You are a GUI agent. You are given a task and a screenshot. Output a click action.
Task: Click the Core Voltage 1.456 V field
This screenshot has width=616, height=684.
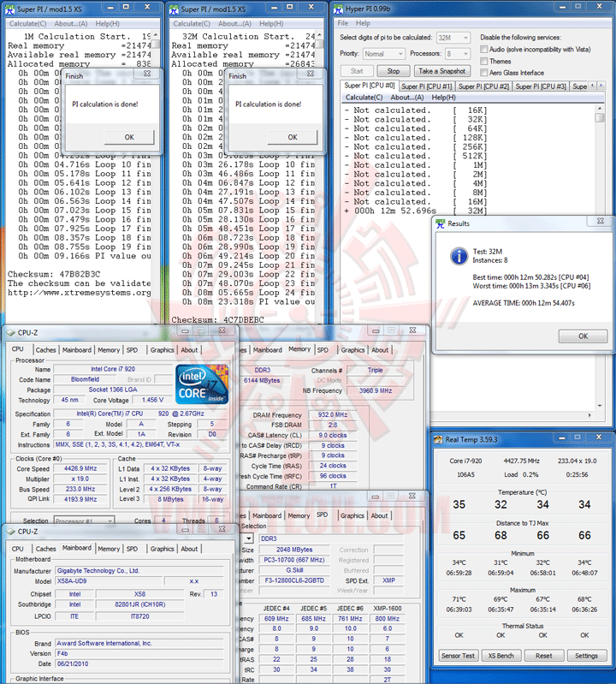[152, 400]
